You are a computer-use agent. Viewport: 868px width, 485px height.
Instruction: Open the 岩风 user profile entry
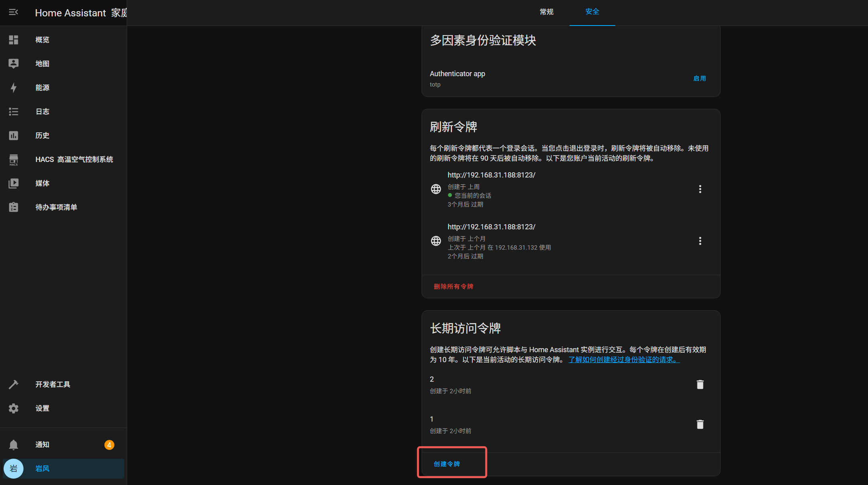pos(42,469)
